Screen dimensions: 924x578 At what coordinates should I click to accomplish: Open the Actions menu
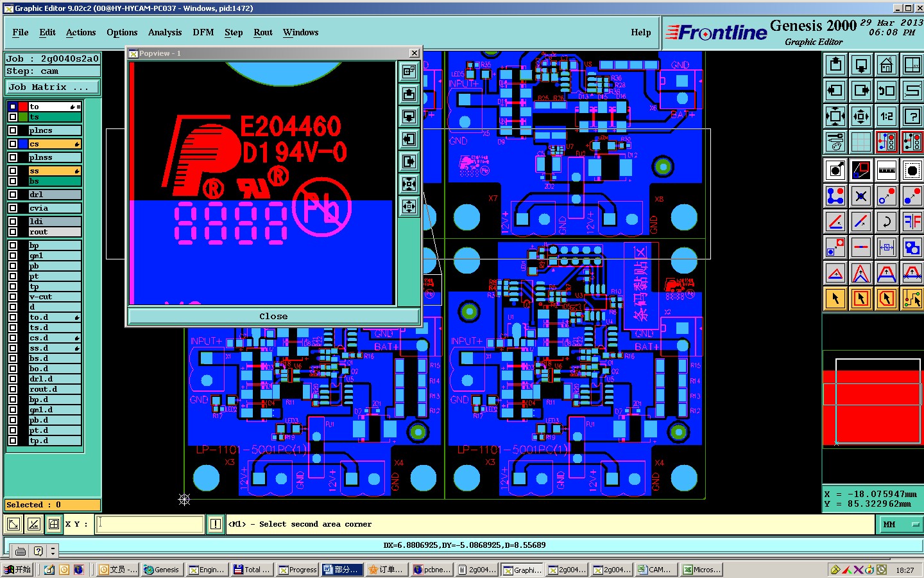point(81,32)
